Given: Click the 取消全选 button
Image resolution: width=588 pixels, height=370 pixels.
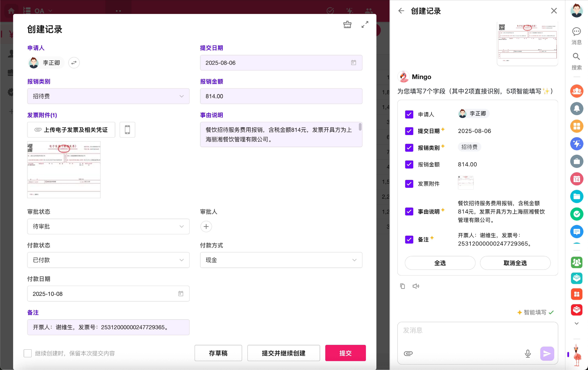Looking at the screenshot, I should 515,263.
